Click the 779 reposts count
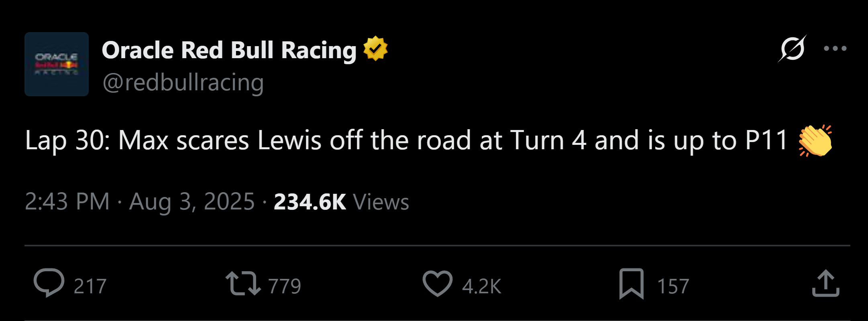This screenshot has width=868, height=321. 285,286
